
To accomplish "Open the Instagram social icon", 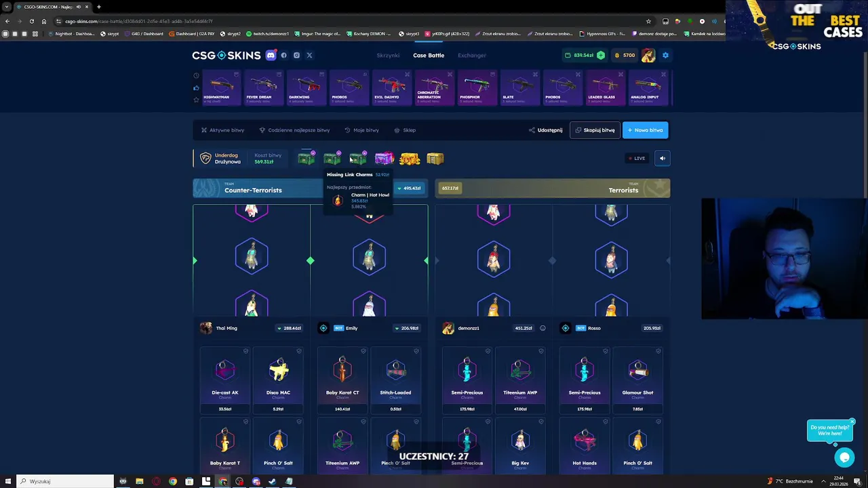I will [x=296, y=56].
